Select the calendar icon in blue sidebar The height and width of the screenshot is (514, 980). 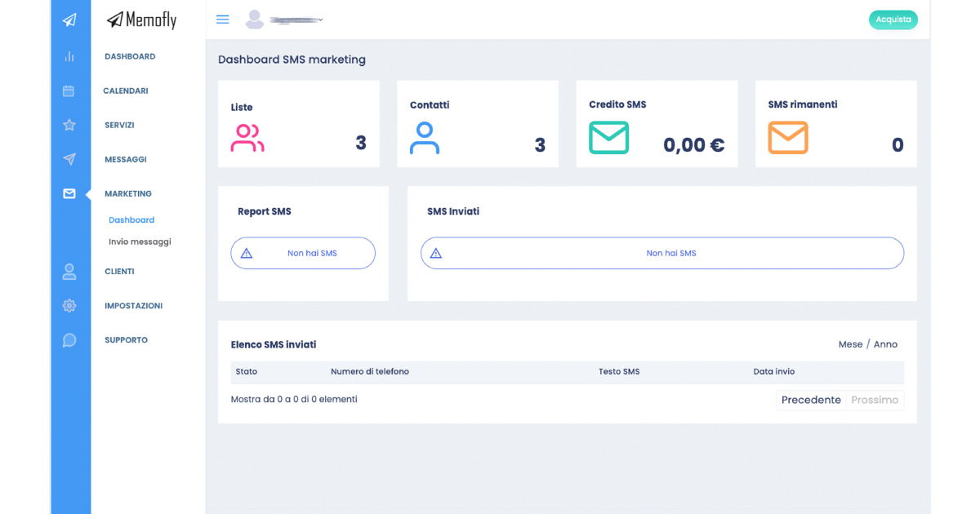69,91
